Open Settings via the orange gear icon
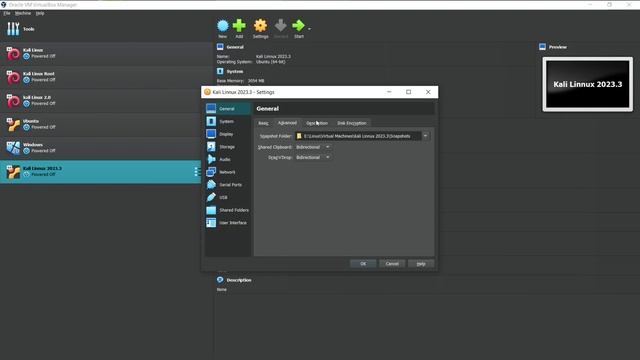Screen dimensions: 640x360 click(260, 26)
